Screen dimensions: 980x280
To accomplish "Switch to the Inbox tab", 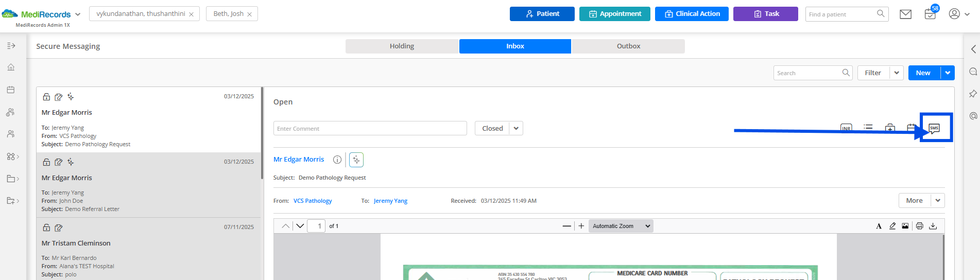I will (x=515, y=46).
